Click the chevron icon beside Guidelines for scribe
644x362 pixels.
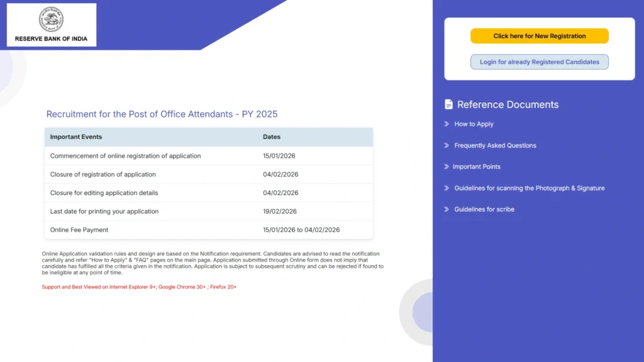447,209
